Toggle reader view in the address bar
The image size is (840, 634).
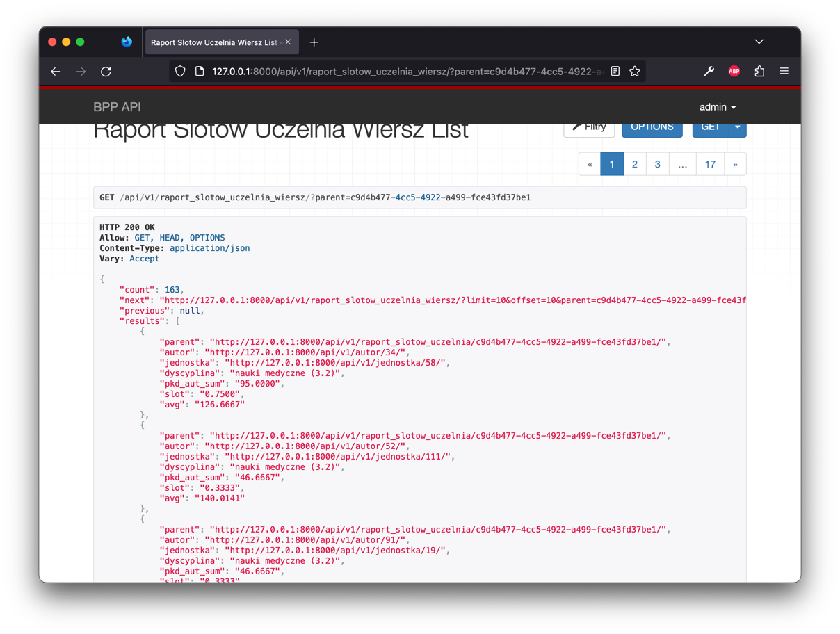[x=615, y=71]
